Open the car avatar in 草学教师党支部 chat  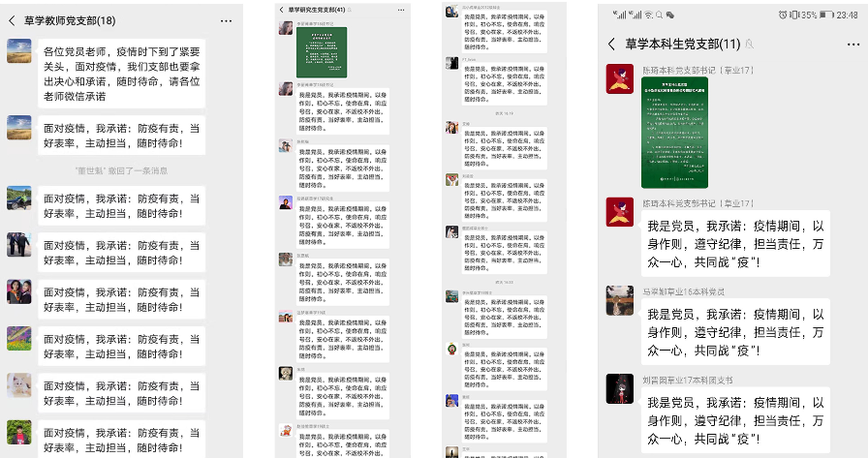pyautogui.click(x=18, y=198)
